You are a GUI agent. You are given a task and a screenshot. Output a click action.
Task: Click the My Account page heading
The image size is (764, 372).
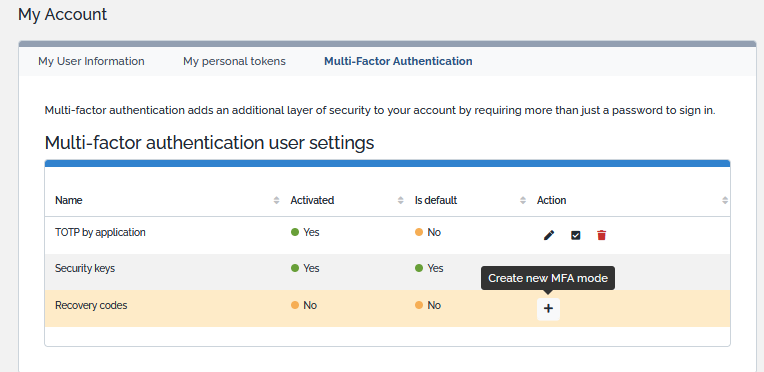click(x=62, y=14)
